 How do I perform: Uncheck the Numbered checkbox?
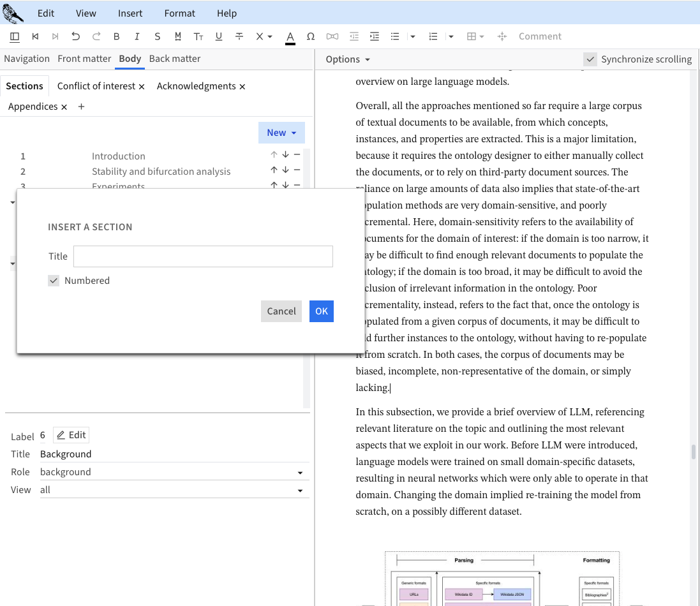pyautogui.click(x=54, y=281)
